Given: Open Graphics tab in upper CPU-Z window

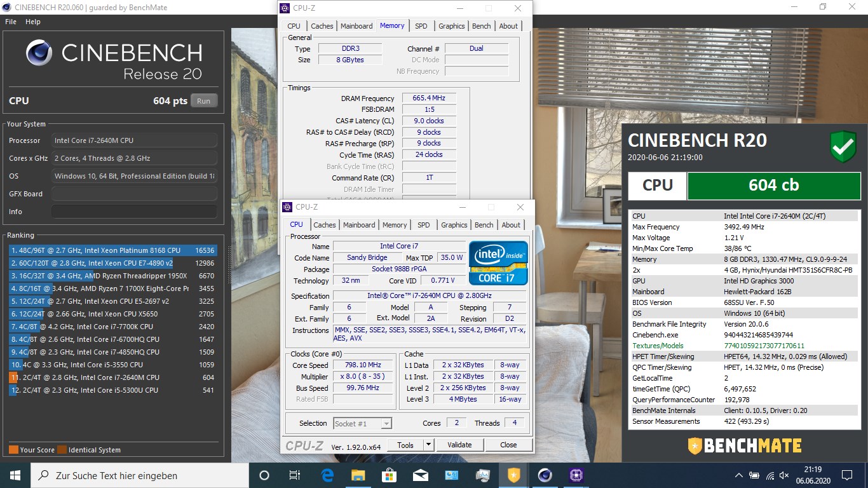Looking at the screenshot, I should 452,26.
